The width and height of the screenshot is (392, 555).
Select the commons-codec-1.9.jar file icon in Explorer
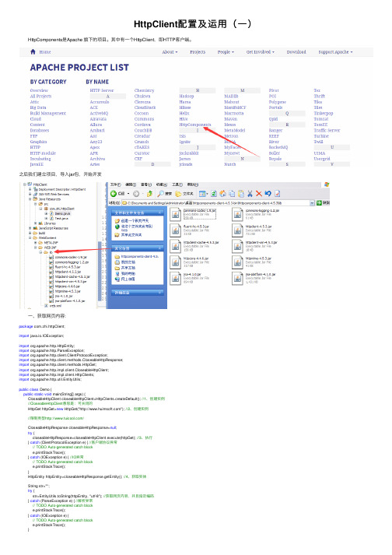(176, 215)
